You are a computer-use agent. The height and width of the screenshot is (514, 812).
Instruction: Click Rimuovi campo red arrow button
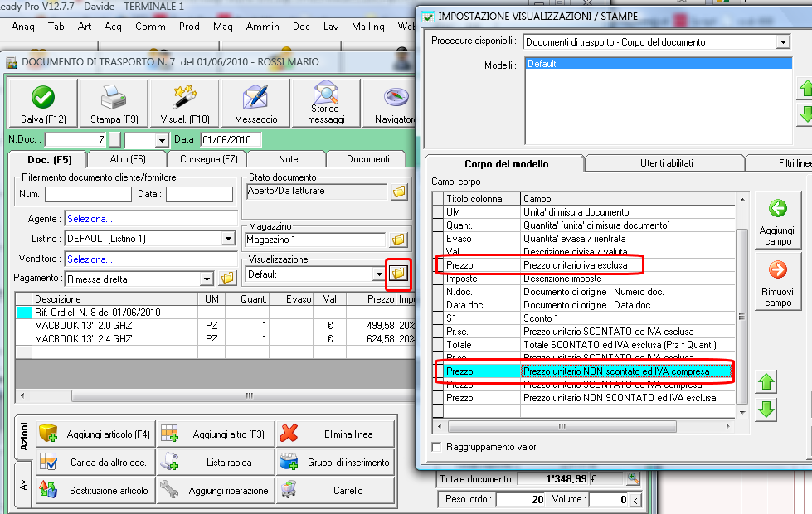778,282
